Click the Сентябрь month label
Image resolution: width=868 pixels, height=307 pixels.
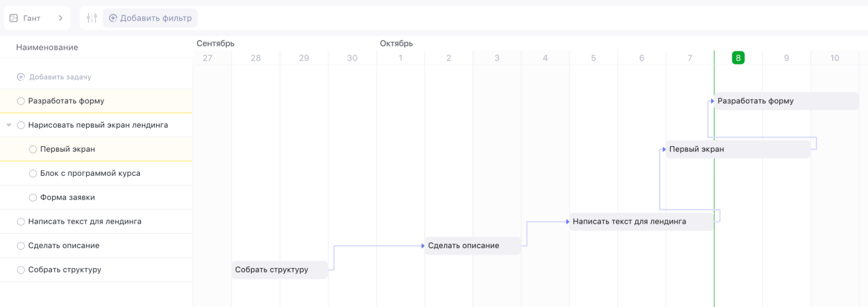[x=215, y=43]
